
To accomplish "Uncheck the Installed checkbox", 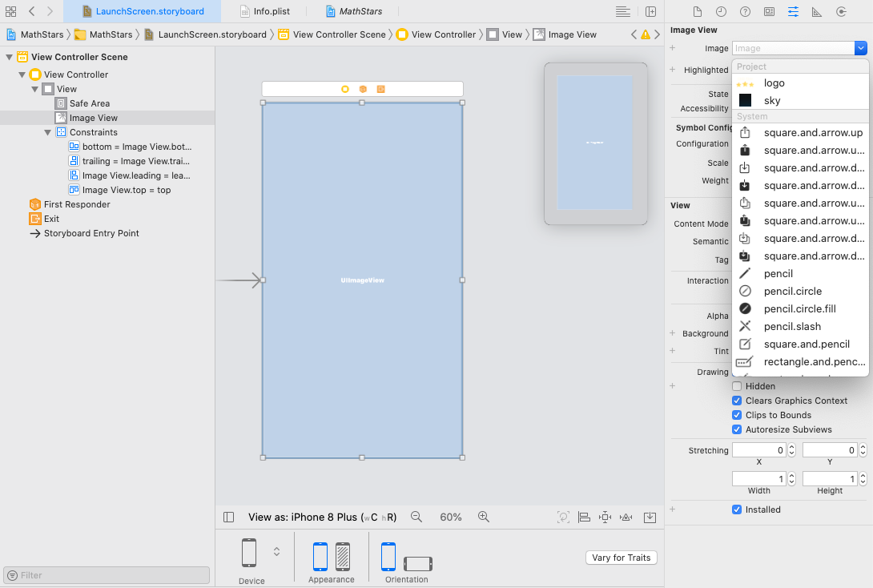I will [x=737, y=509].
